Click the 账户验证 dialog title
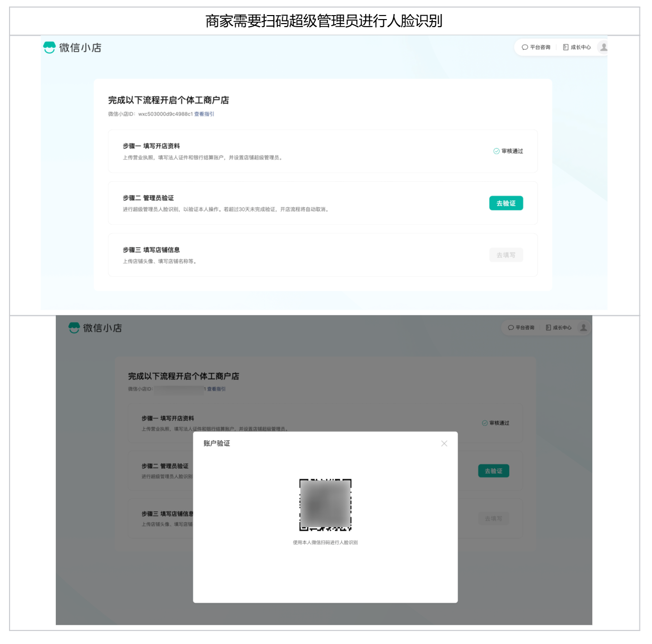This screenshot has width=652, height=644. 217,443
